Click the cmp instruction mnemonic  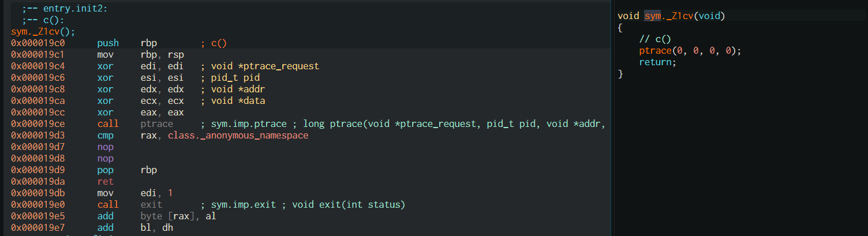point(106,136)
